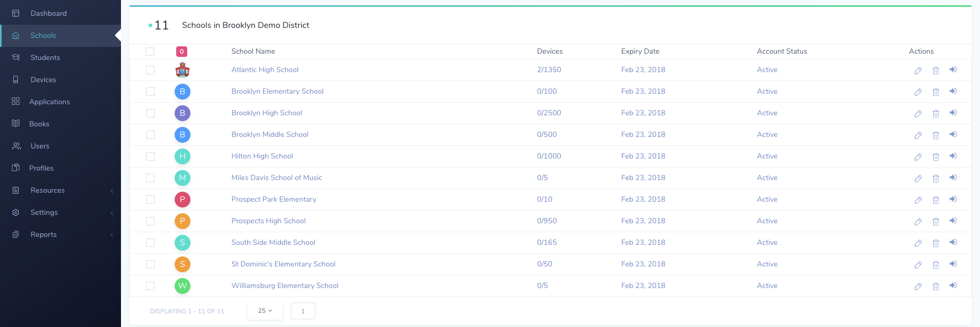Viewport: 980px width, 327px height.
Task: Click login arrow icon for Brooklyn High School
Action: coord(953,113)
